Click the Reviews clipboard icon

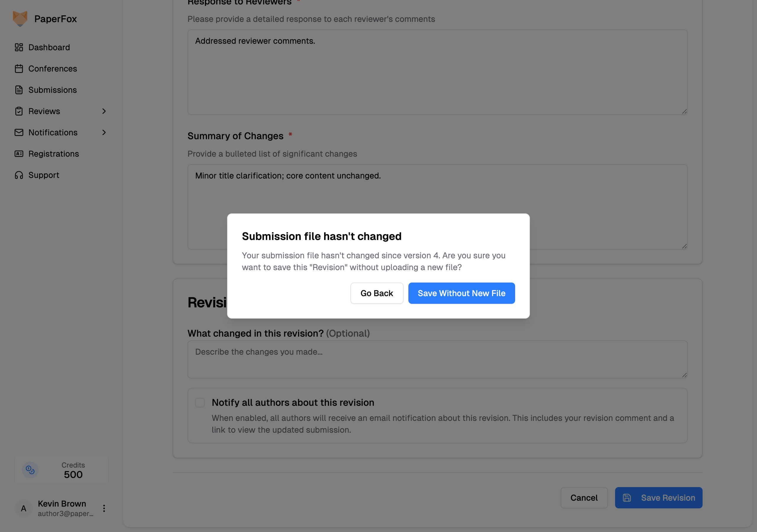pyautogui.click(x=19, y=111)
